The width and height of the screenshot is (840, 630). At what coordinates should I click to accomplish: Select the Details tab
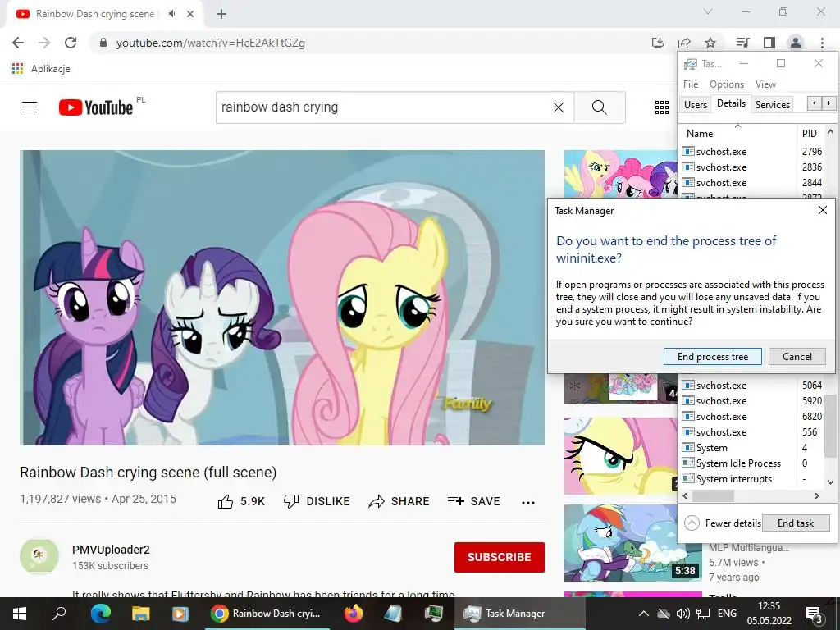(731, 103)
